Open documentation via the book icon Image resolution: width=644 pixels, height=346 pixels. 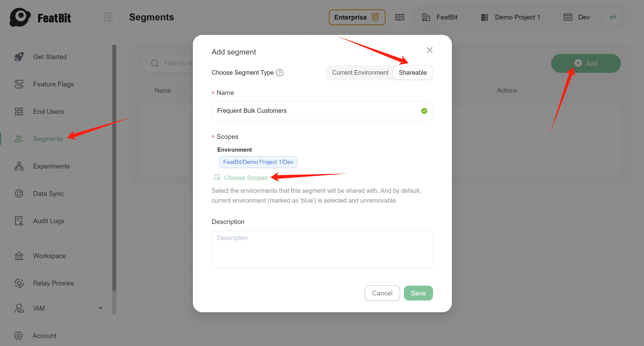pos(400,17)
